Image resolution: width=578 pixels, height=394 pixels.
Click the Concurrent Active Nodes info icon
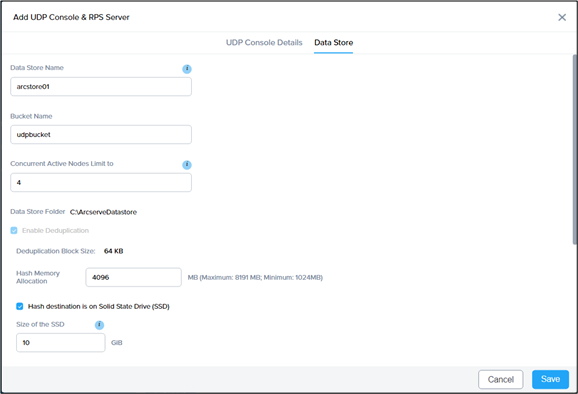coord(187,165)
